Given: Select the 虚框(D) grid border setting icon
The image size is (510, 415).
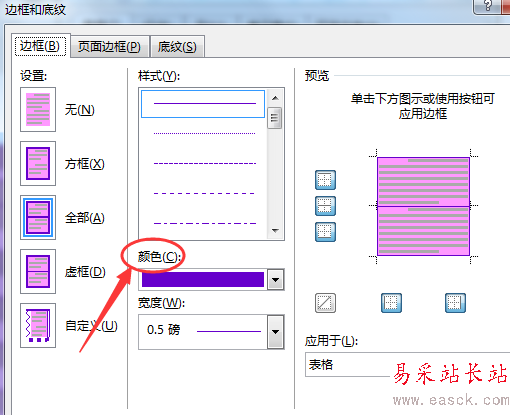Looking at the screenshot, I should click(38, 272).
